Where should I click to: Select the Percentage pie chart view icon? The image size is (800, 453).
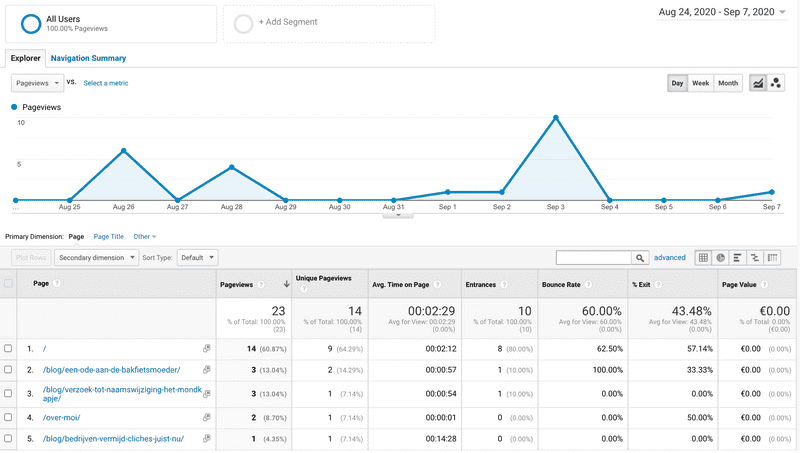[x=720, y=258]
